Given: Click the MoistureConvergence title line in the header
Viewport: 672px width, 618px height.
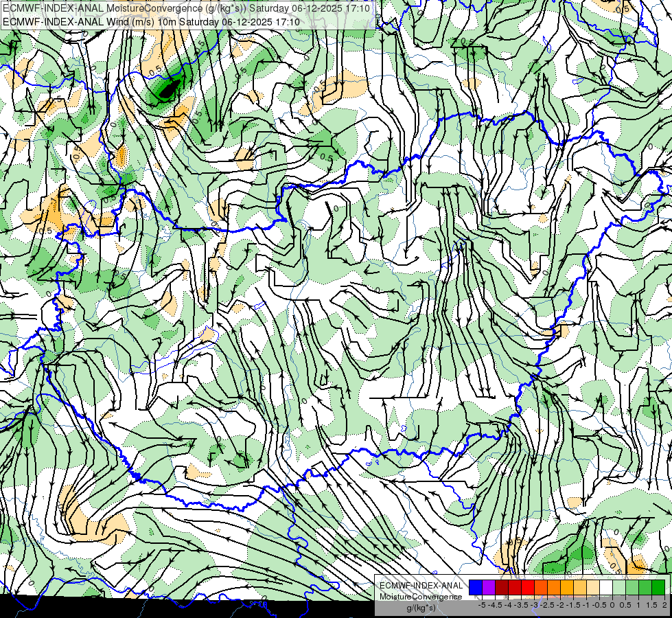Looking at the screenshot, I should (186, 8).
